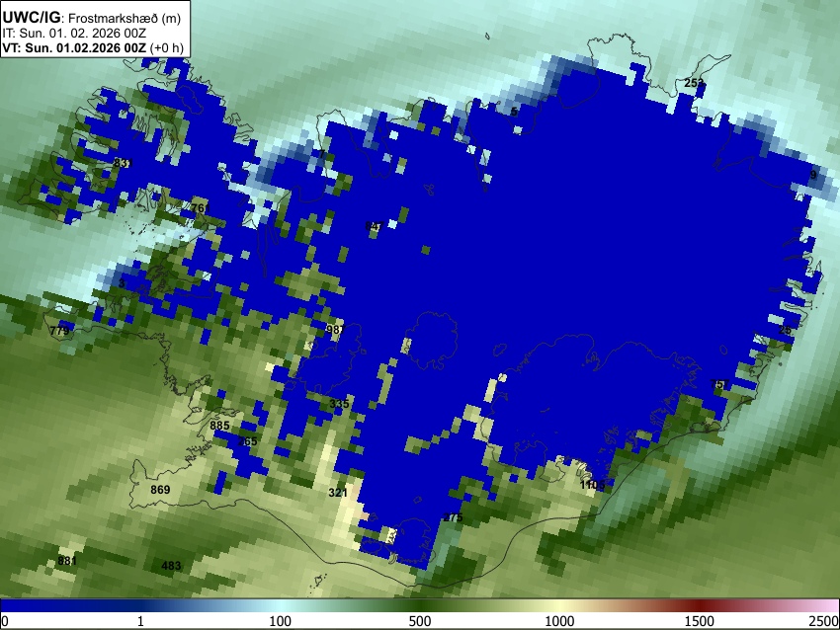Click the 'IT: Sun. 01. 02. 2026 00Z' line
The height and width of the screenshot is (630, 840).
(74, 34)
